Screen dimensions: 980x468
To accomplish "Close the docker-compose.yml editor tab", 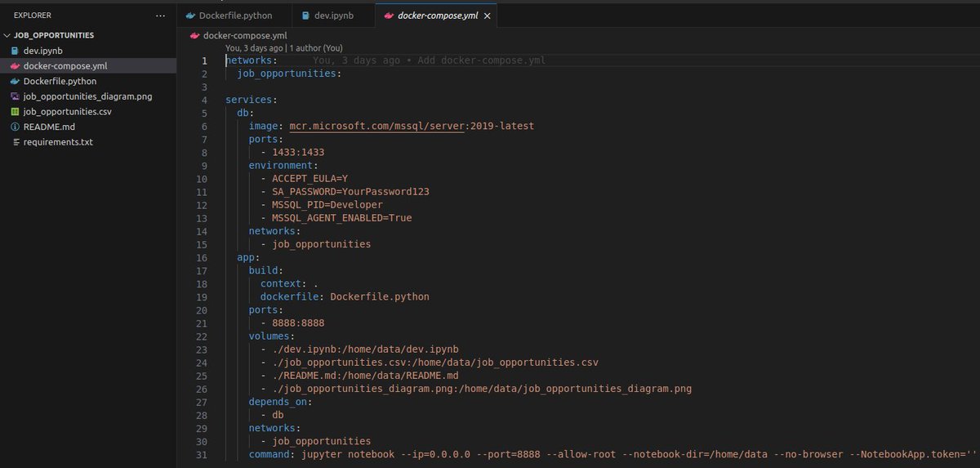I will [x=486, y=16].
